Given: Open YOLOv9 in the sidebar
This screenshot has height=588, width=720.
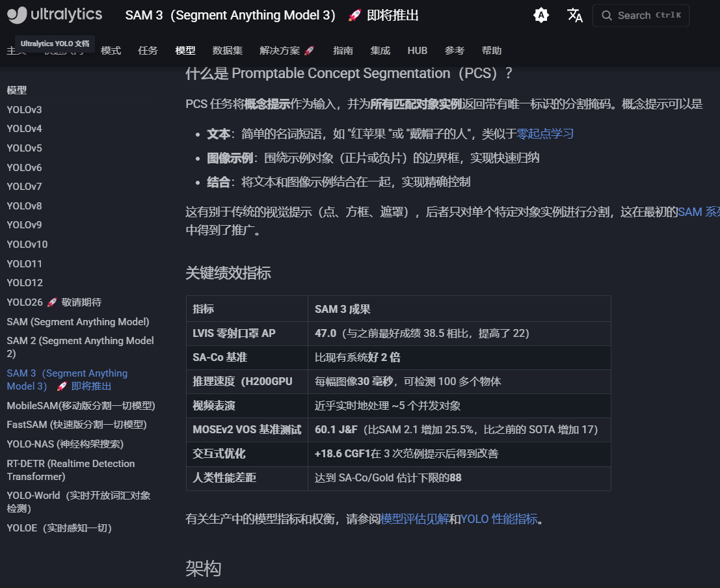Looking at the screenshot, I should [24, 224].
